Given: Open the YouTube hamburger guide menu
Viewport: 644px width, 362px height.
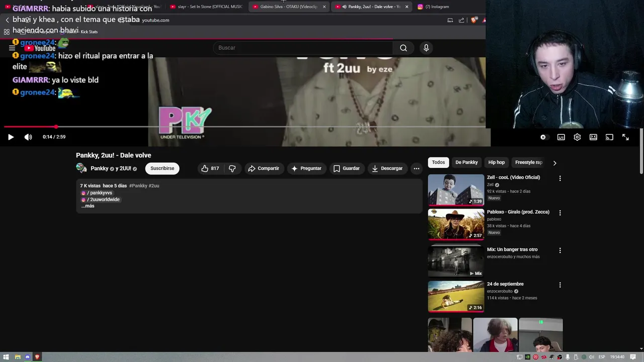Looking at the screenshot, I should pos(12,48).
